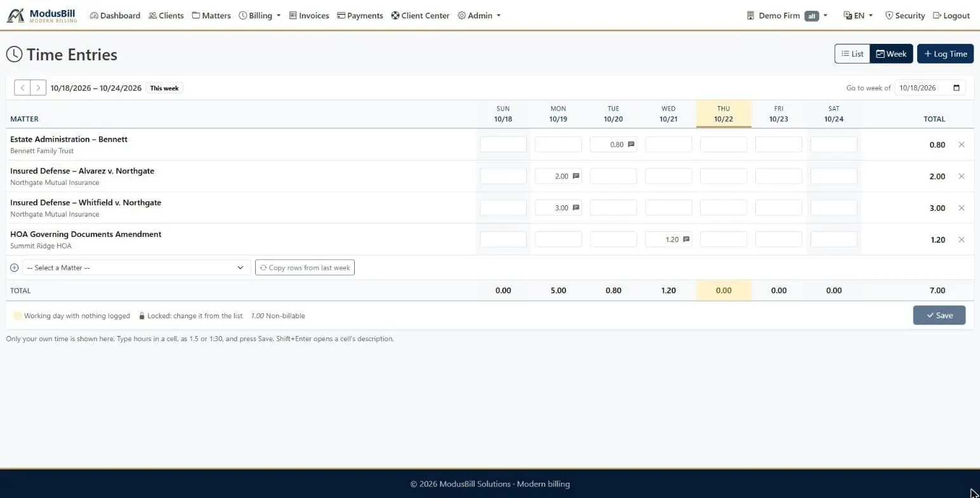The image size is (980, 498).
Task: Remove the Alvarez v. Northgate row
Action: coord(962,177)
